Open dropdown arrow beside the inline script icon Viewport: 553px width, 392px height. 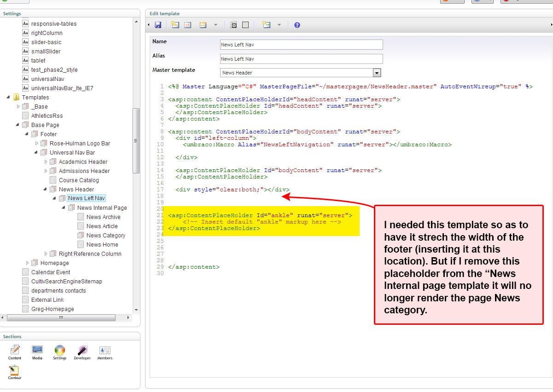(279, 25)
